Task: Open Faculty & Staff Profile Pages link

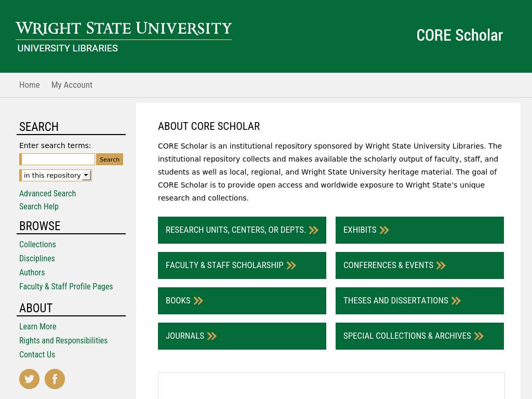Action: (66, 287)
